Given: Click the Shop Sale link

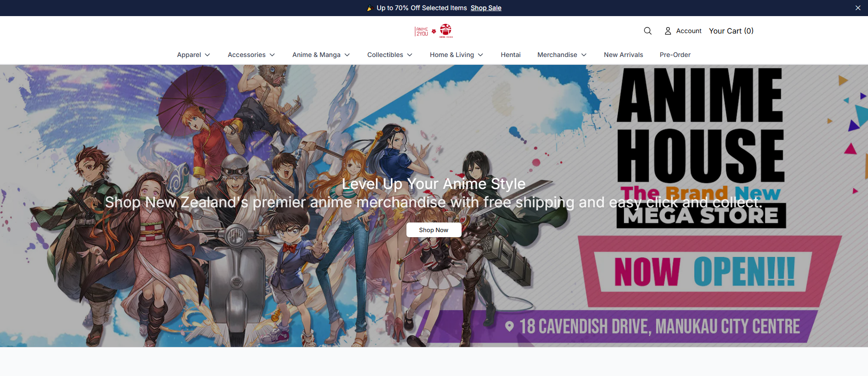Looking at the screenshot, I should click(x=486, y=8).
